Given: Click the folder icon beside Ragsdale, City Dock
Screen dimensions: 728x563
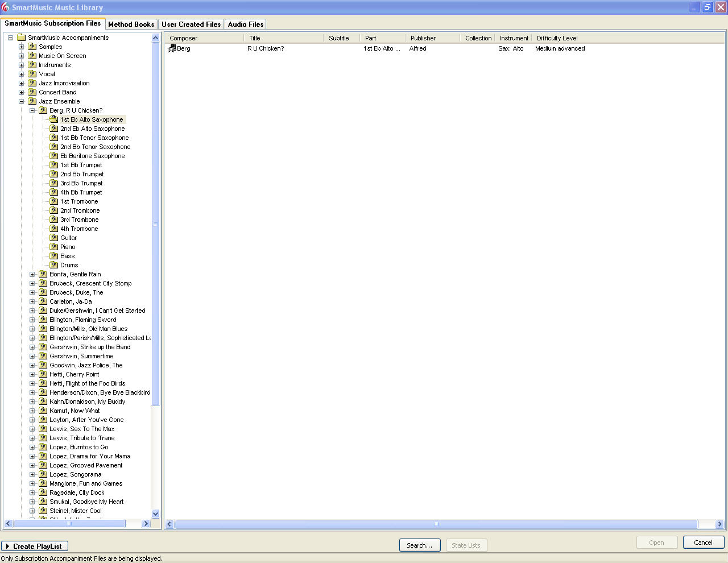Looking at the screenshot, I should pyautogui.click(x=43, y=492).
